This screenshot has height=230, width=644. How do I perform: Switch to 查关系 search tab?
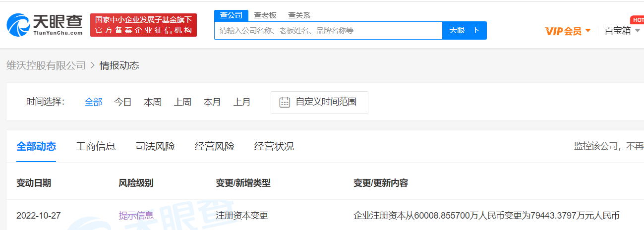pyautogui.click(x=299, y=15)
